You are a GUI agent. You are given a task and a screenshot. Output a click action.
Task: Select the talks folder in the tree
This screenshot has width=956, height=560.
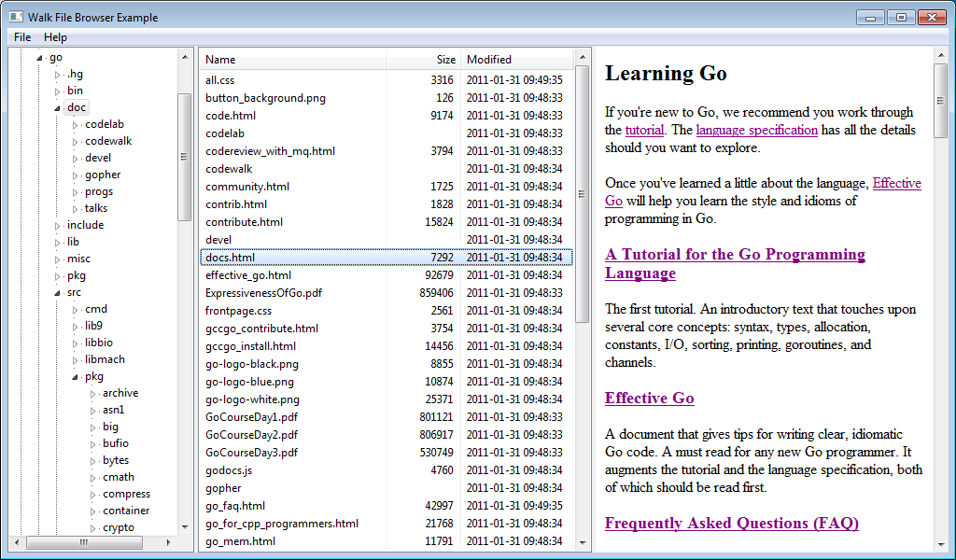click(96, 208)
